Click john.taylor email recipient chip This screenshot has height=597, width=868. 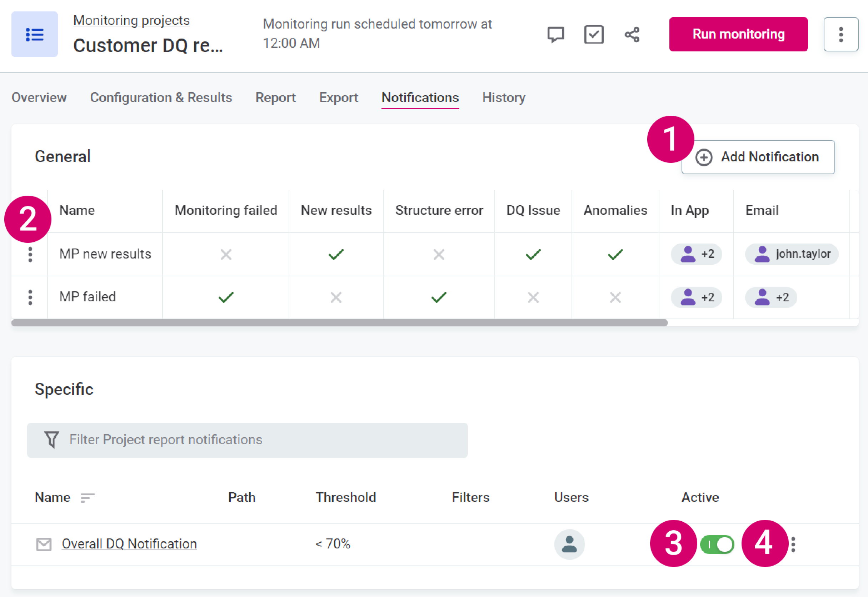(792, 254)
